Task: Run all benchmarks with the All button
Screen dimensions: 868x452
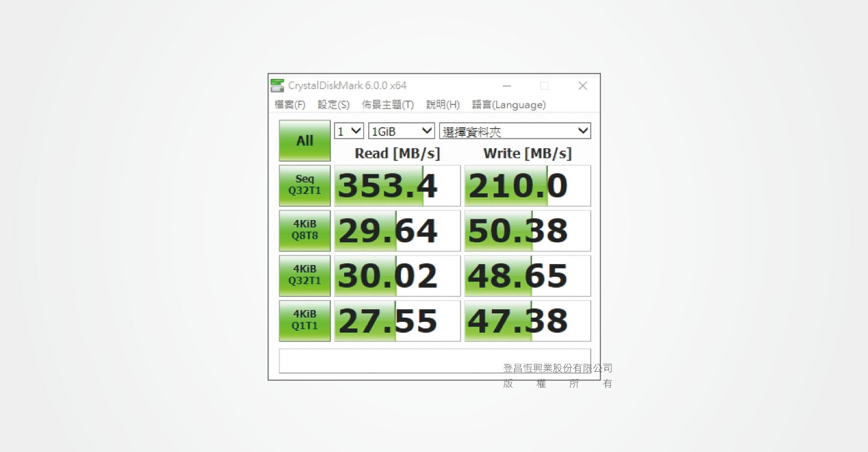Action: click(x=304, y=140)
